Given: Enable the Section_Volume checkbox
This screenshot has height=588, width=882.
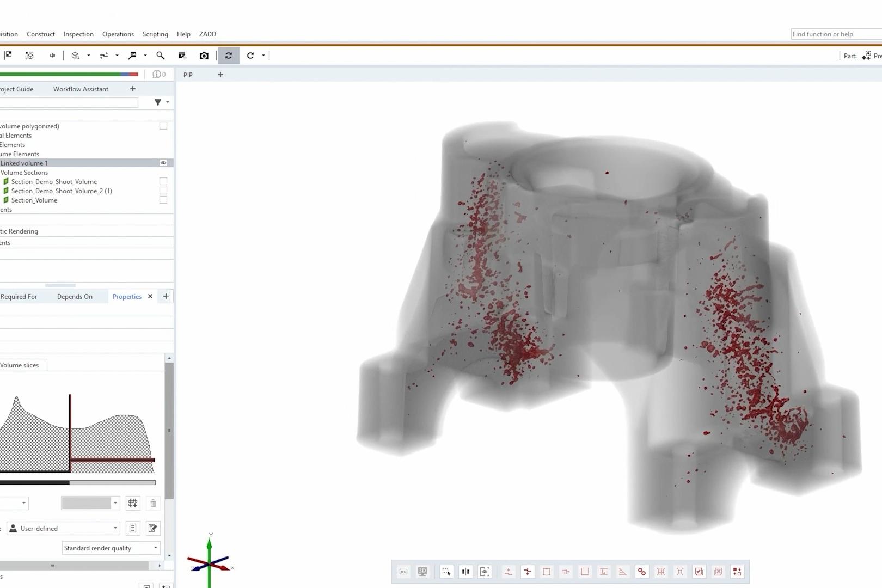Looking at the screenshot, I should pos(163,200).
